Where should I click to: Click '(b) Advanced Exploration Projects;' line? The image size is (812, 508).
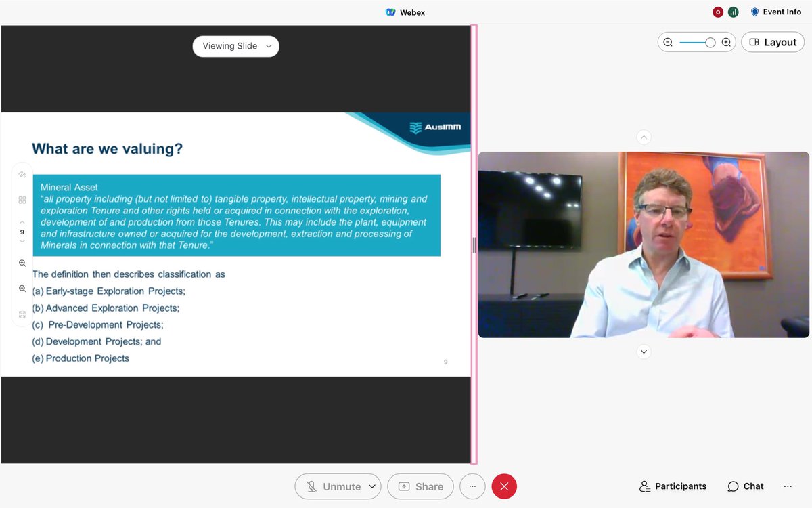106,308
